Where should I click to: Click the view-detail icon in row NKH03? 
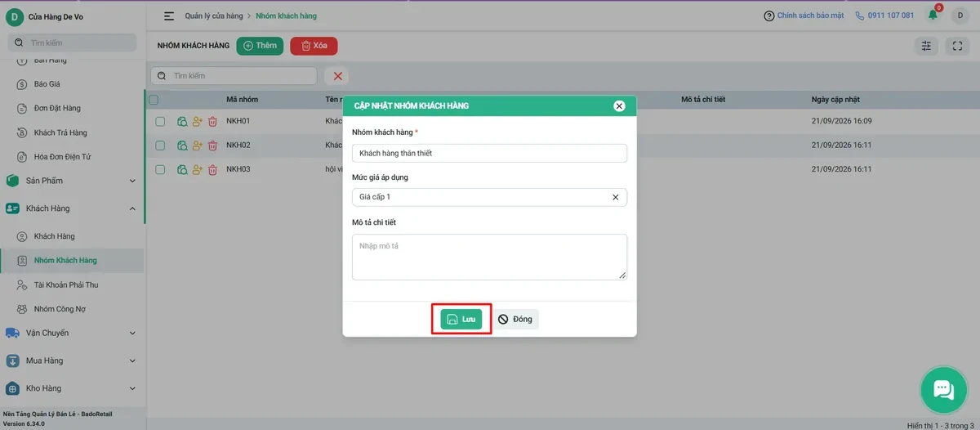tap(182, 169)
